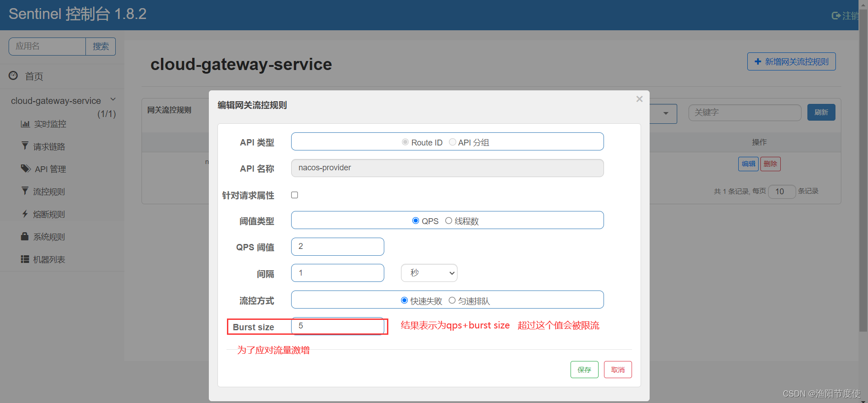Open 系统规则 menu item
Screen dimensions: 868x403
click(49, 237)
